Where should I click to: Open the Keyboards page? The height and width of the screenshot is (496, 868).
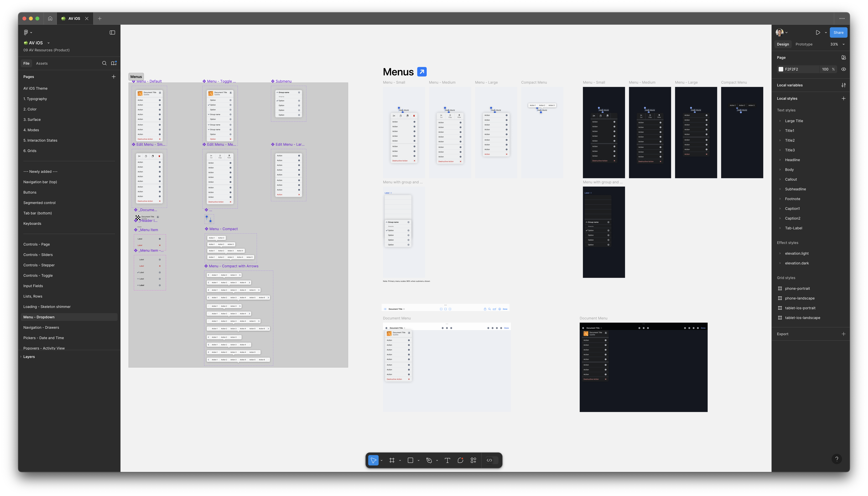coord(32,223)
